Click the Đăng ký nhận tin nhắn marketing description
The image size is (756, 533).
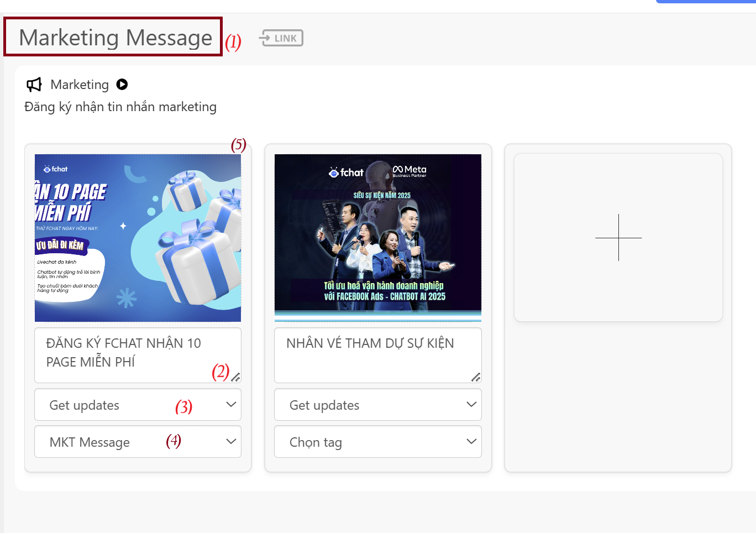[x=120, y=107]
